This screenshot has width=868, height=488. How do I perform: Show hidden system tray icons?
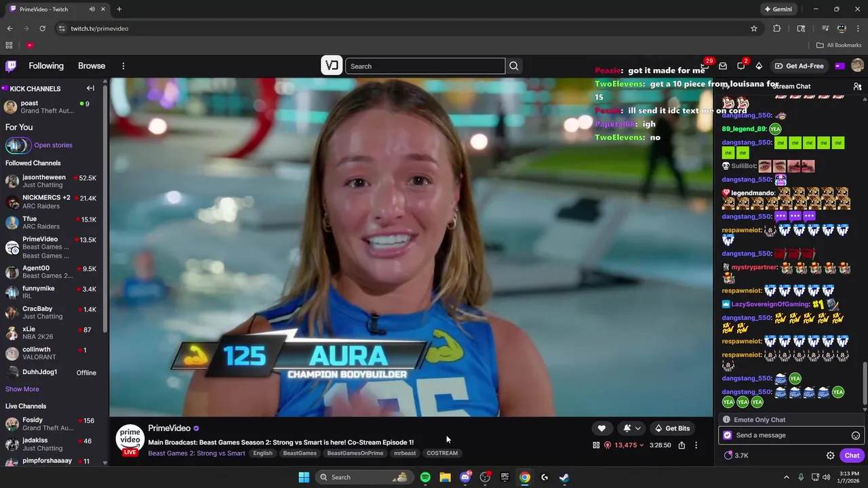787,477
